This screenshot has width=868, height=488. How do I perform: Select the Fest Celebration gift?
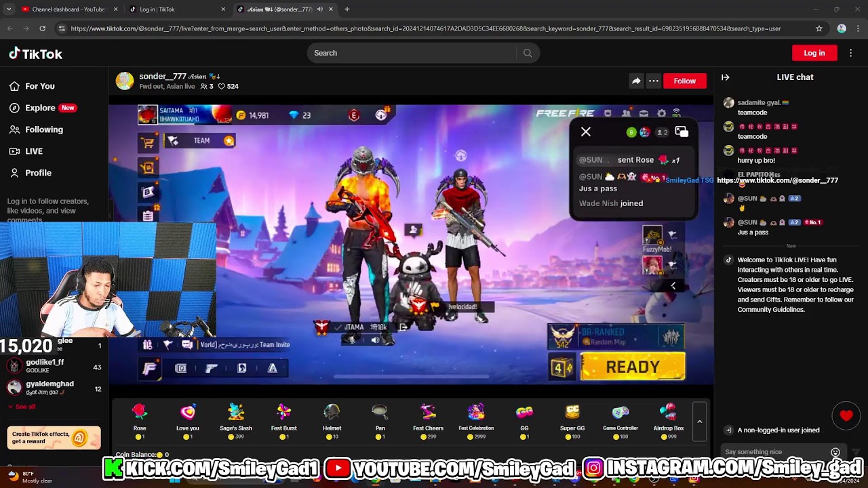[476, 420]
